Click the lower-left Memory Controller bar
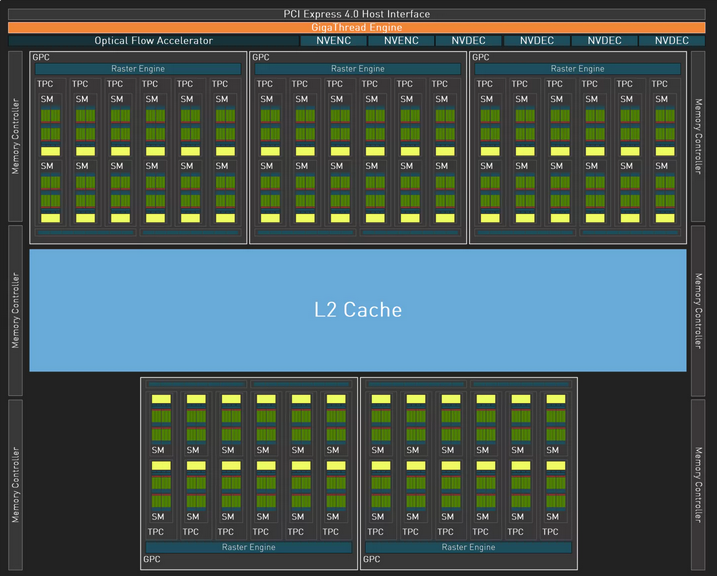This screenshot has width=717, height=576. 16,485
